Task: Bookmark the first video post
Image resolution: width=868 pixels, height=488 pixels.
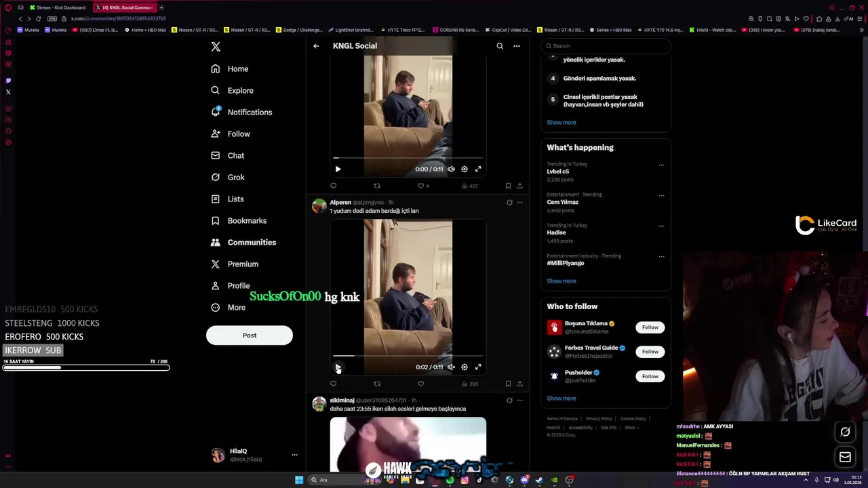Action: [508, 186]
